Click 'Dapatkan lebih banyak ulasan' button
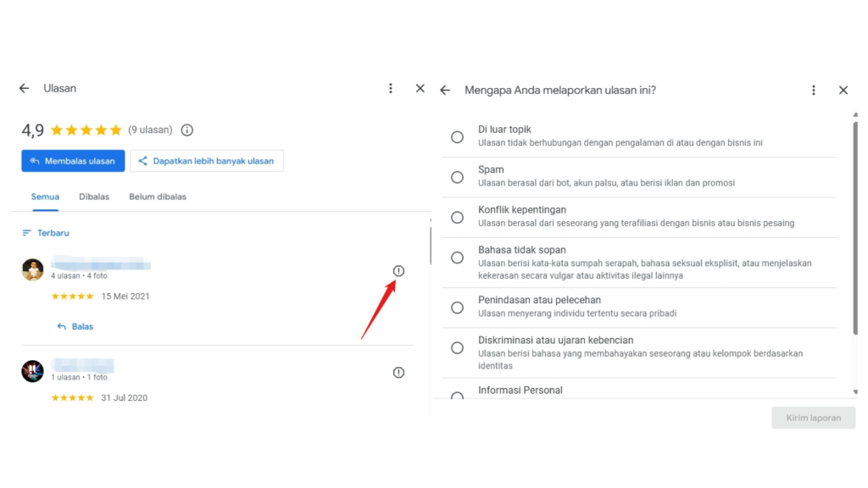The width and height of the screenshot is (868, 488). click(207, 161)
